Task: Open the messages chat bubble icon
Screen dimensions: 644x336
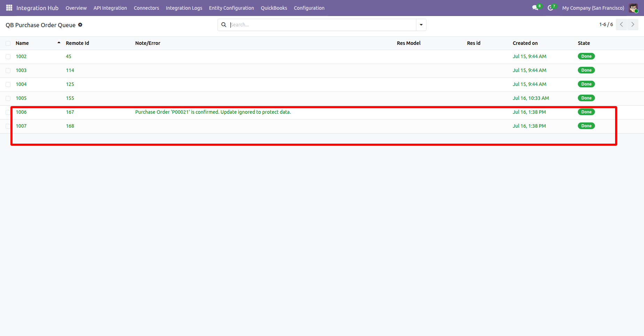Action: pyautogui.click(x=535, y=8)
